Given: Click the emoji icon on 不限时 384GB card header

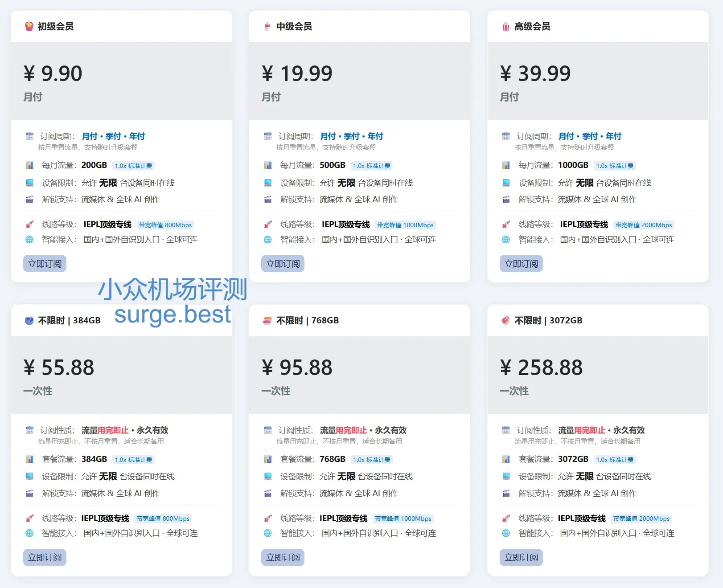Looking at the screenshot, I should [29, 320].
